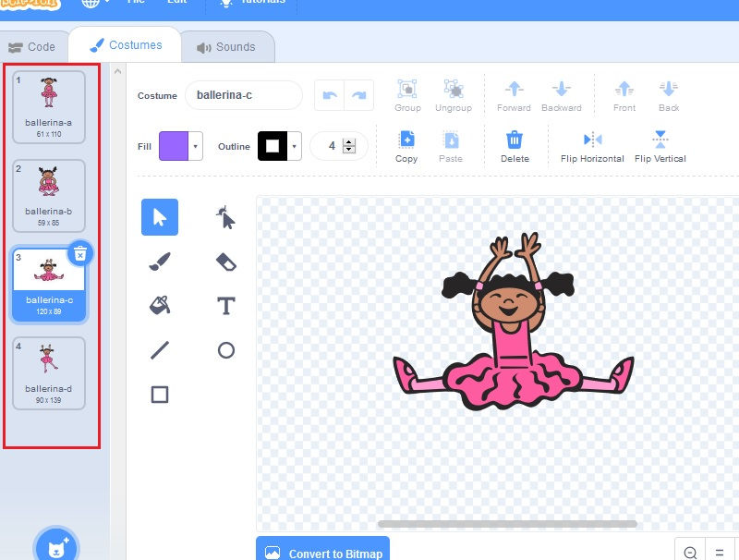Open the File menu
This screenshot has height=560, width=739.
click(136, 3)
